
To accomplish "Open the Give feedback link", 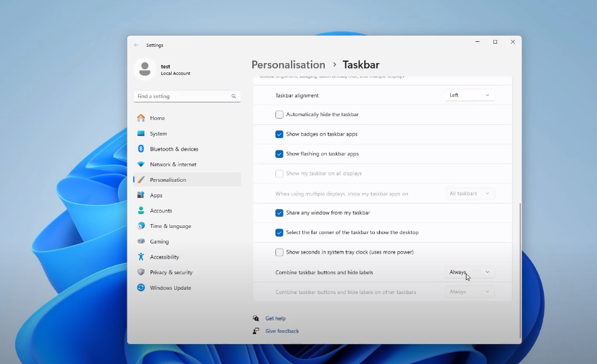I will click(x=282, y=331).
